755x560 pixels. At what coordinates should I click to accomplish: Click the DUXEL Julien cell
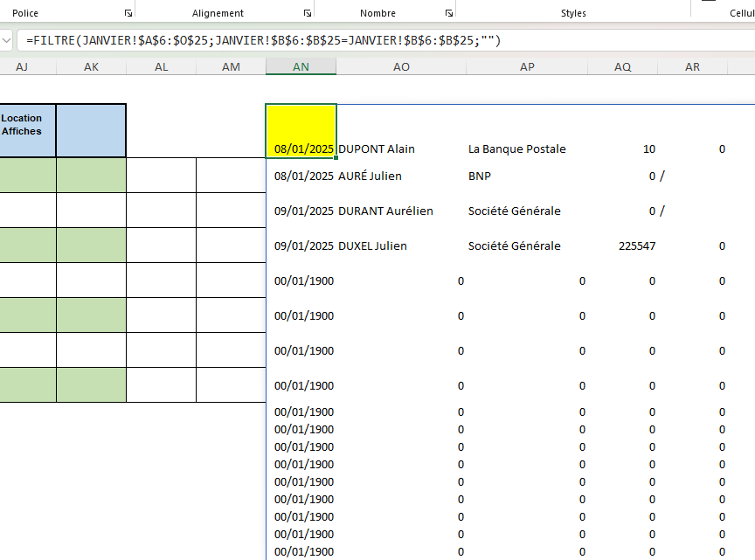372,246
